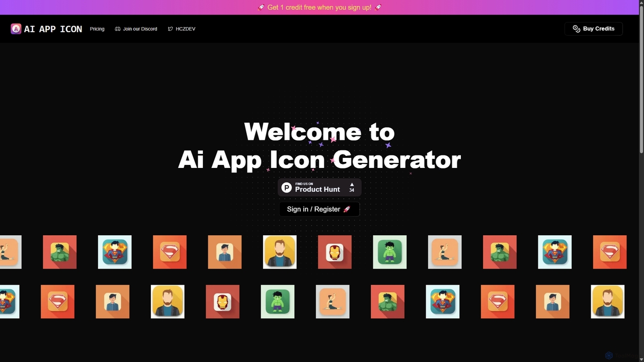Select the Iron Man icon in bottom row
The width and height of the screenshot is (644, 362).
click(222, 302)
